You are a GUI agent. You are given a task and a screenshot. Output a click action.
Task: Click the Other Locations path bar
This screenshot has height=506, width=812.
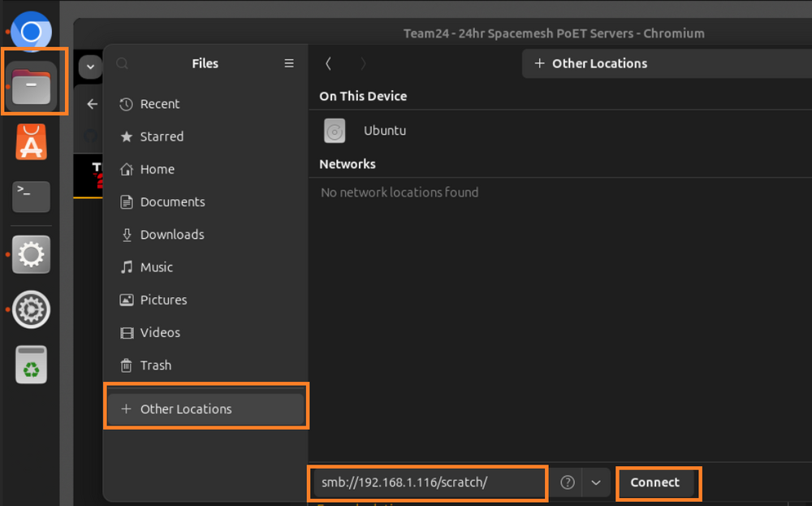pyautogui.click(x=667, y=63)
